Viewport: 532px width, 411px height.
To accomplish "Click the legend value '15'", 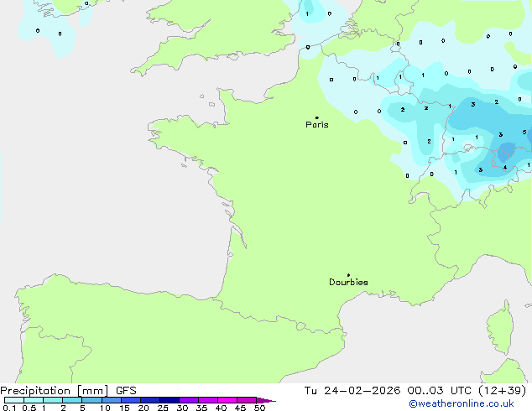I will (124, 408).
